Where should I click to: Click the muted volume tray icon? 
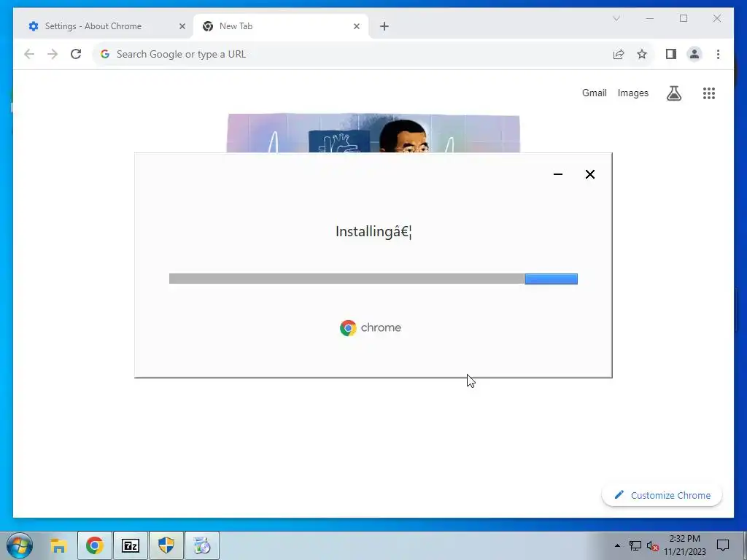pyautogui.click(x=652, y=545)
